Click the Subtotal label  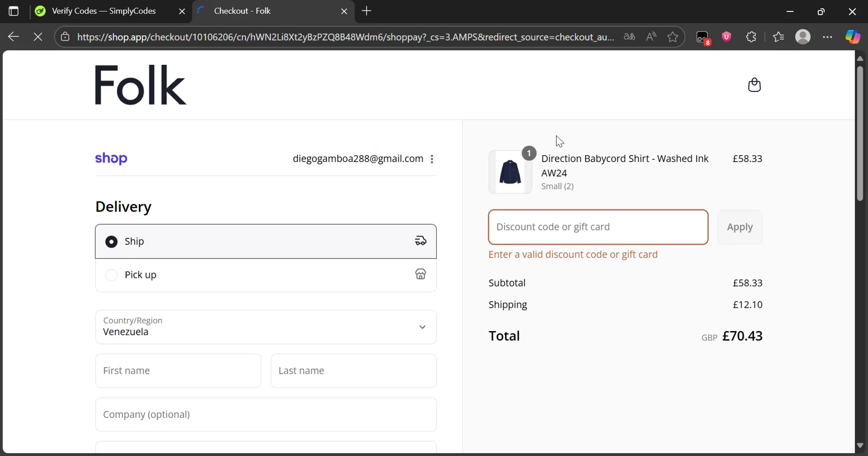(x=507, y=283)
